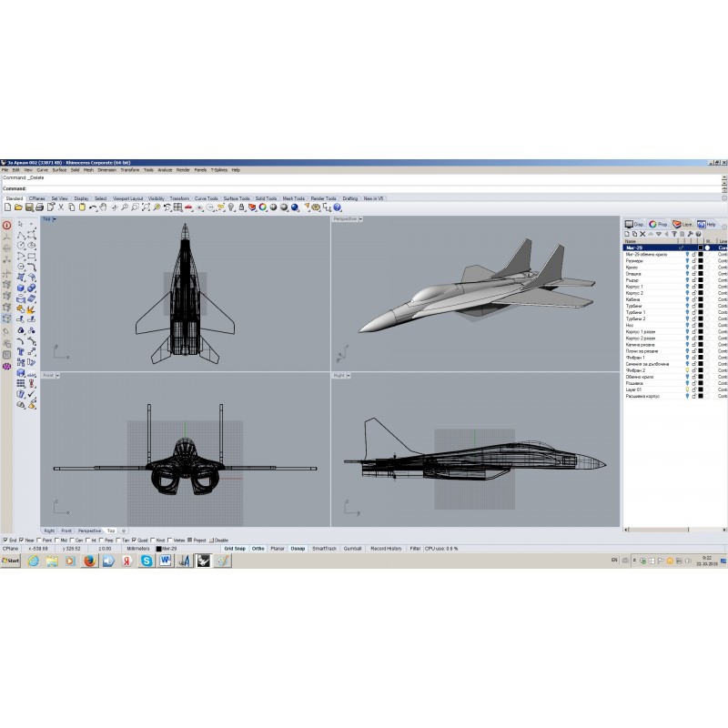The width and height of the screenshot is (728, 728).
Task: Open the Surface menu in menu bar
Action: pyautogui.click(x=58, y=170)
